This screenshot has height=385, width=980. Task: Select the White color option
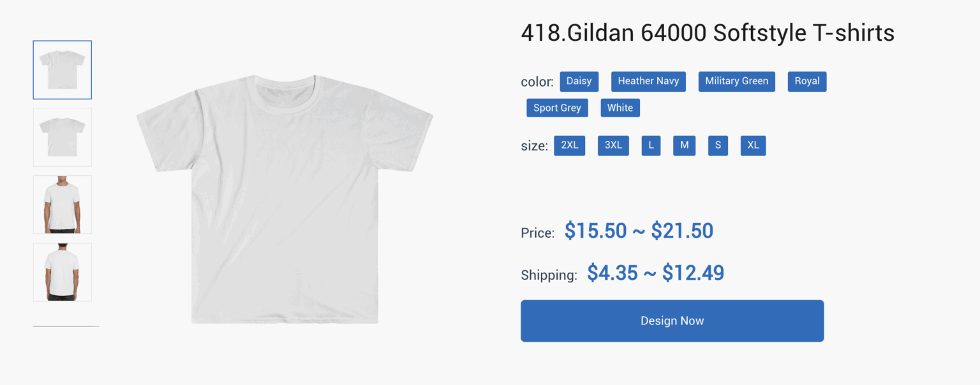point(620,108)
